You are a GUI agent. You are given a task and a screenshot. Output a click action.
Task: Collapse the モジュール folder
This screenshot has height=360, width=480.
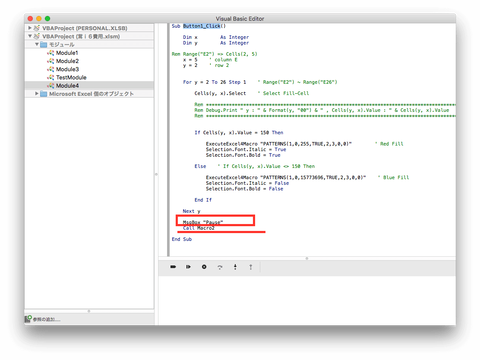[x=37, y=44]
